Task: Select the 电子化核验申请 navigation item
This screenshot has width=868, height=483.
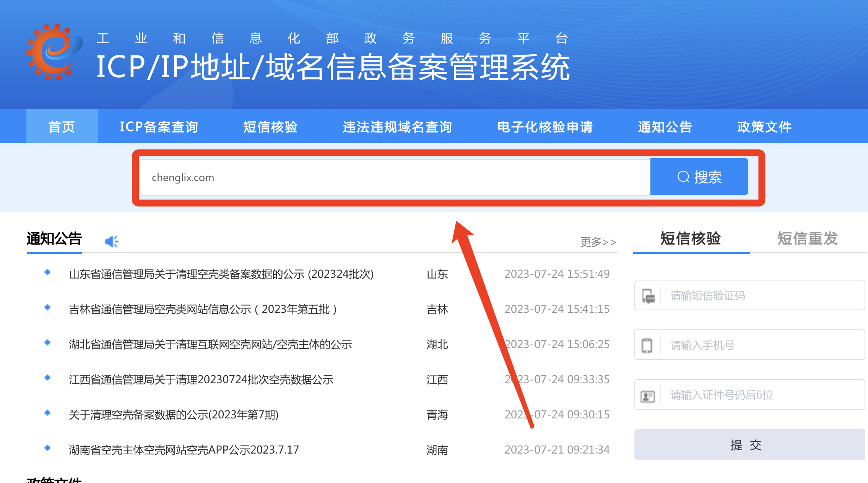Action: tap(545, 126)
